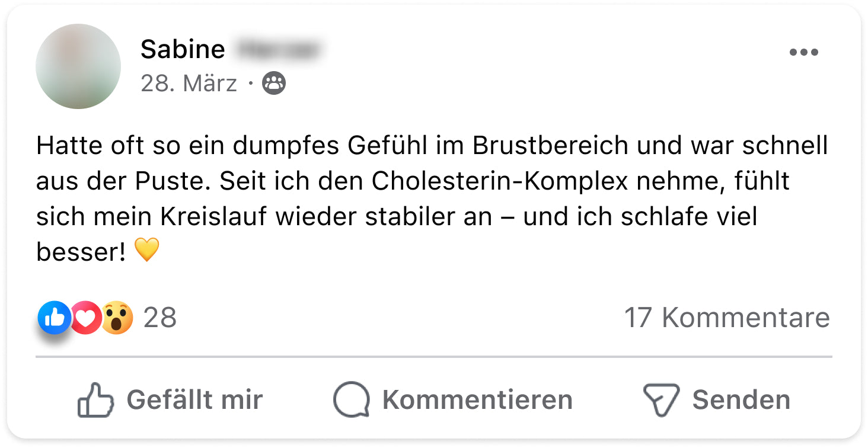868x448 pixels.
Task: Click the Senden paper-plane icon
Action: (661, 399)
